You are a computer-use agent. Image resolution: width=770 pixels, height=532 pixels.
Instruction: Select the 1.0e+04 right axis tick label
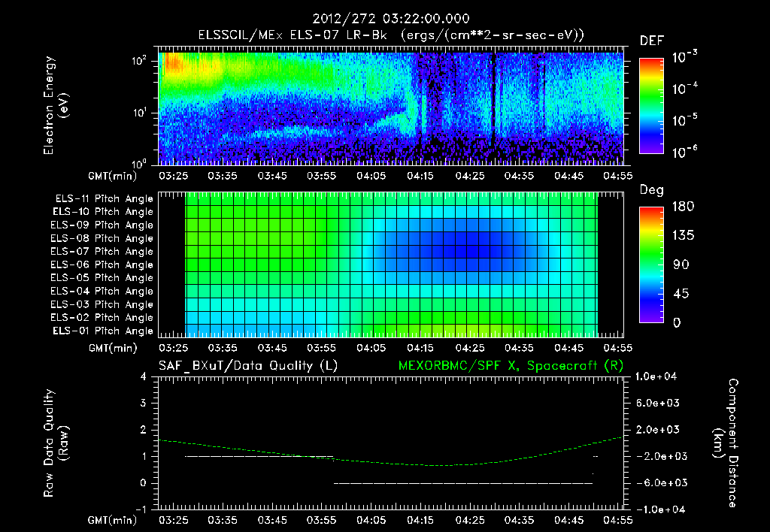[x=656, y=376]
